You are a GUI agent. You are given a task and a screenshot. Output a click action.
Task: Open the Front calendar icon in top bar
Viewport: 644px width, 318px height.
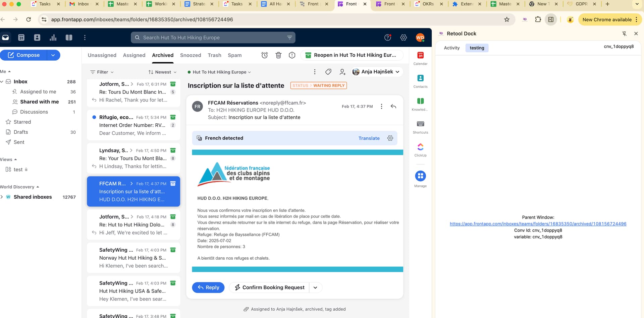click(21, 38)
